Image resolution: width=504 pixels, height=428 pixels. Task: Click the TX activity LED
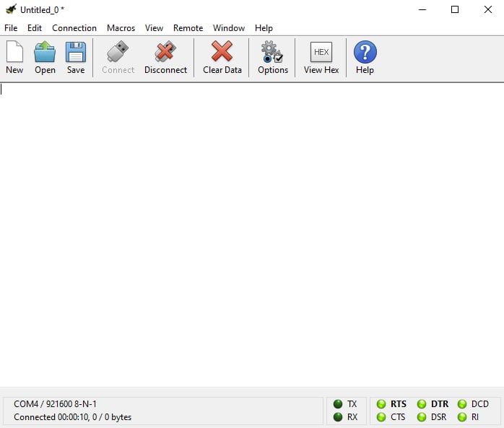click(338, 403)
